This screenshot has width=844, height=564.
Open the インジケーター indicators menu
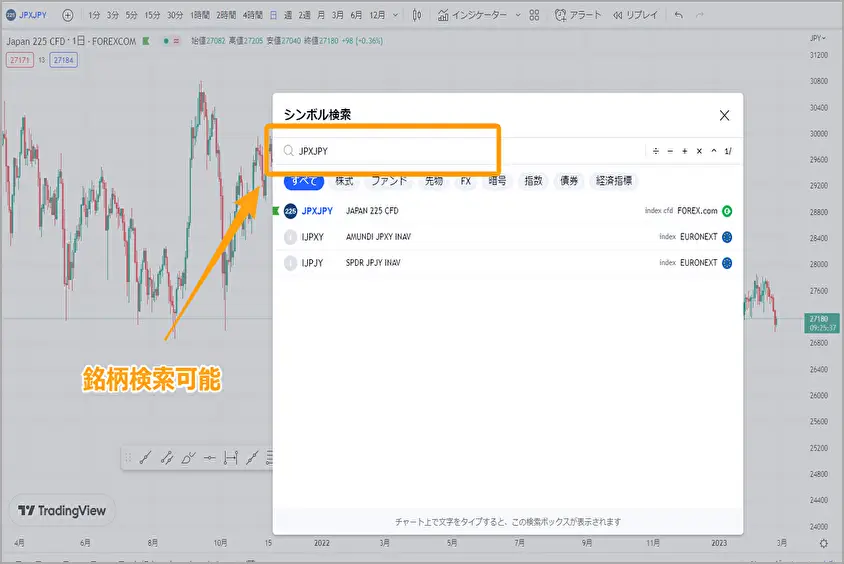pyautogui.click(x=472, y=15)
